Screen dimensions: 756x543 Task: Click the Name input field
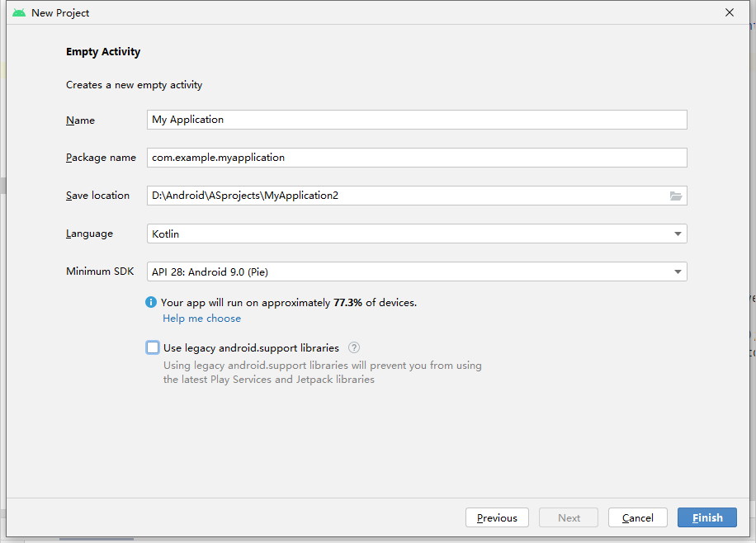[x=417, y=120]
